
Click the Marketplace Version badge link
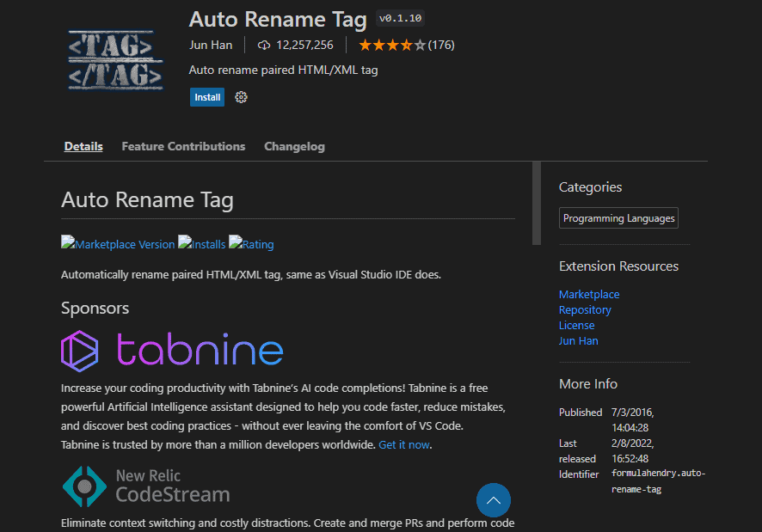(118, 244)
